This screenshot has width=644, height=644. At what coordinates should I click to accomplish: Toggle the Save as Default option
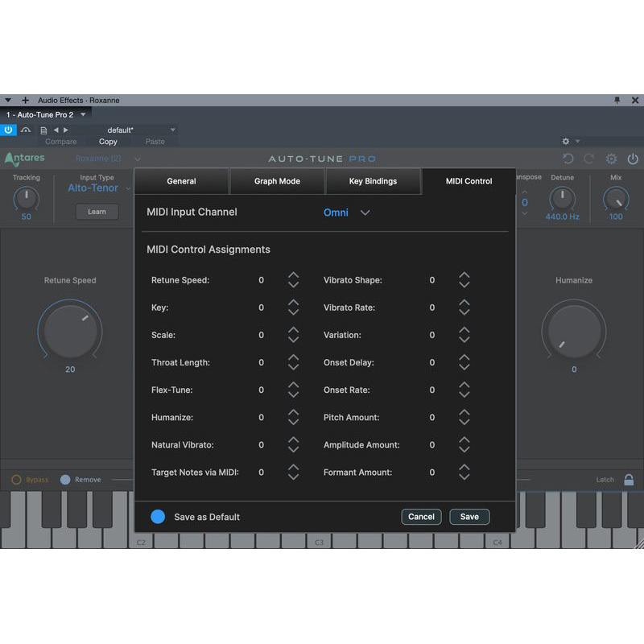(x=158, y=517)
